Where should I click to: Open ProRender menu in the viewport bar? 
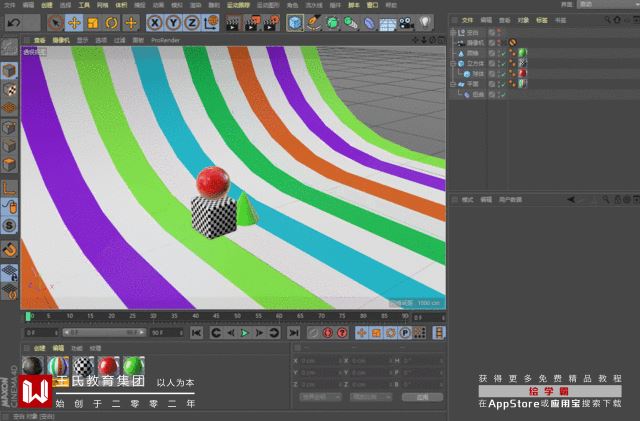coord(165,40)
